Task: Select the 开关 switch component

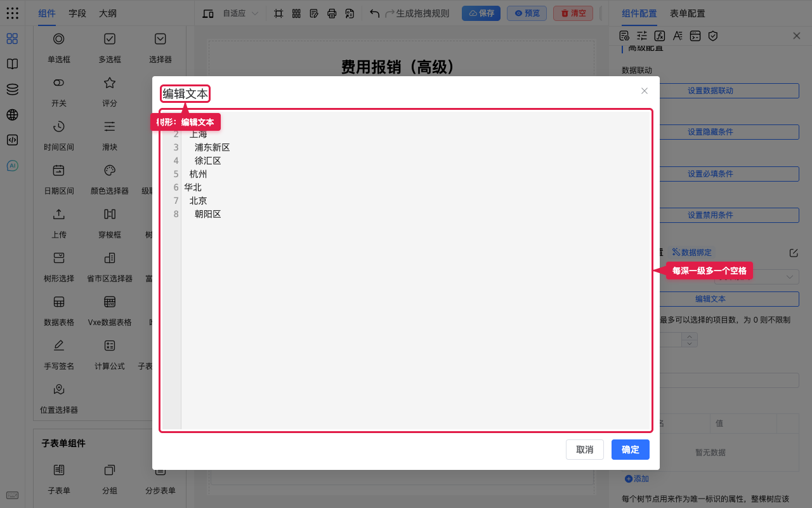Action: [59, 91]
